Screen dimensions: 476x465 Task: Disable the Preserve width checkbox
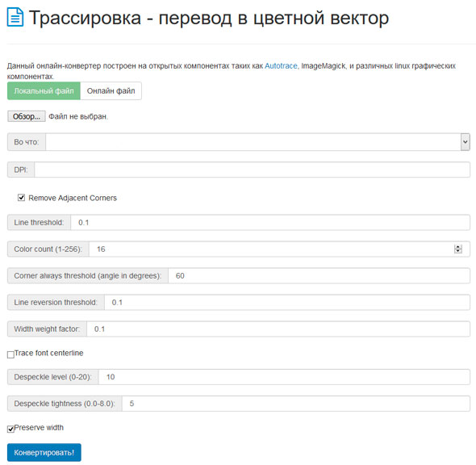tap(10, 429)
